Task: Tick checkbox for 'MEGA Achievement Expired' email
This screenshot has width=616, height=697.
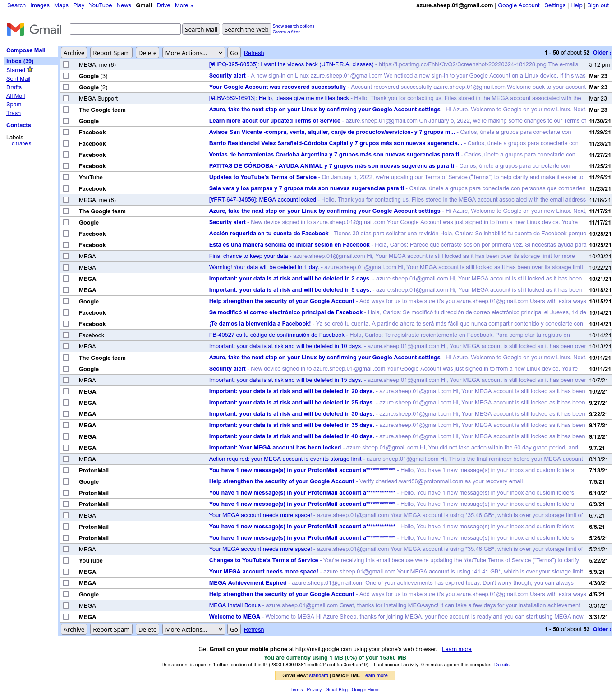Action: coord(66,583)
